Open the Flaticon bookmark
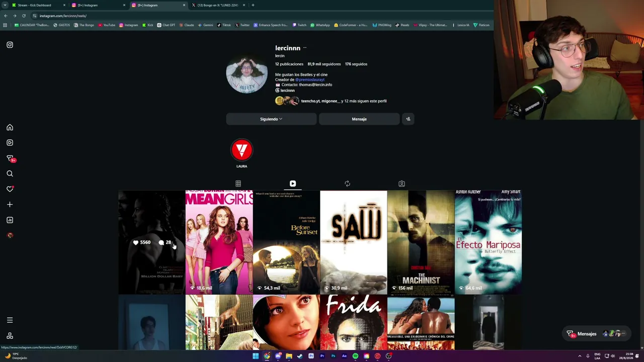This screenshot has height=362, width=644. tap(481, 25)
